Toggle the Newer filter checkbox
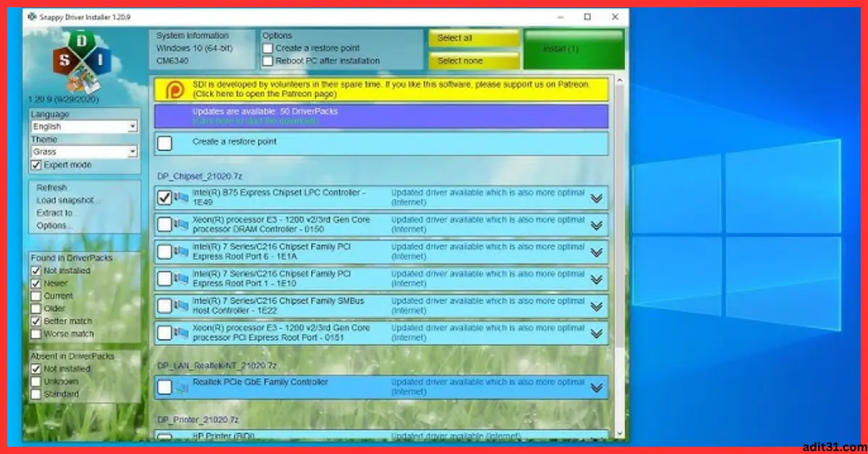868x454 pixels. 36,283
